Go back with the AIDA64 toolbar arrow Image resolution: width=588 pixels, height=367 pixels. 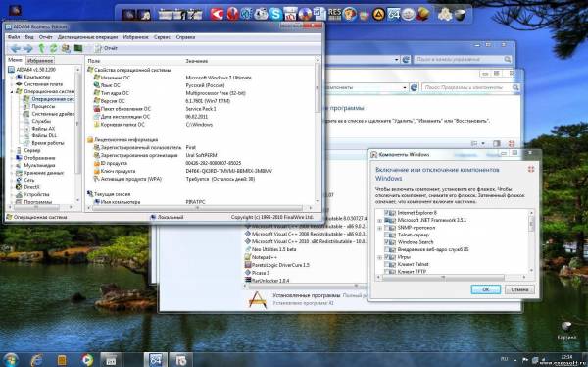tap(15, 48)
